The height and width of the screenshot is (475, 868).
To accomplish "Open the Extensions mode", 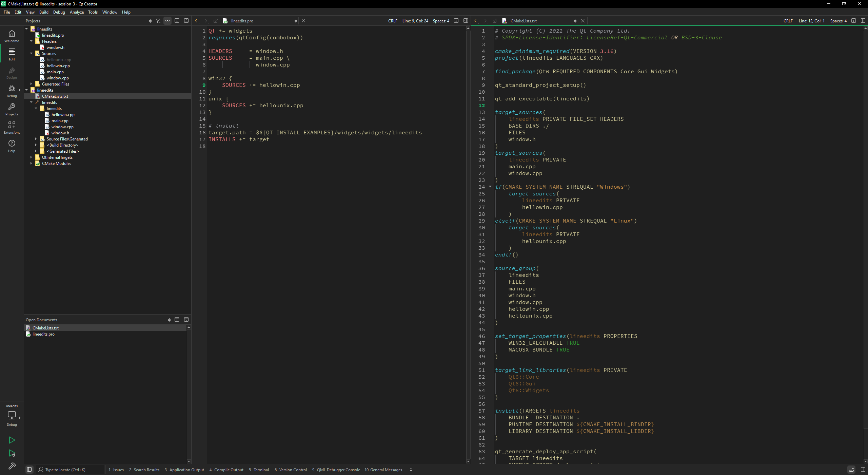I will coord(12,127).
